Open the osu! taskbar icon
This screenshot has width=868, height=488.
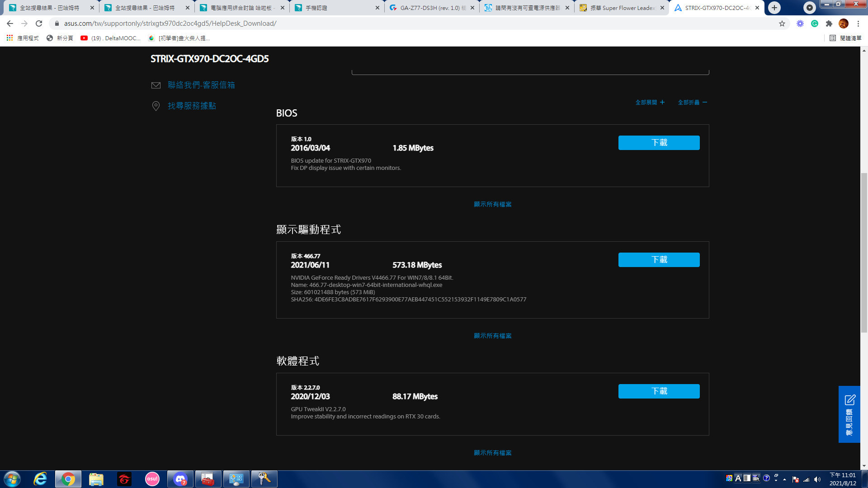152,479
